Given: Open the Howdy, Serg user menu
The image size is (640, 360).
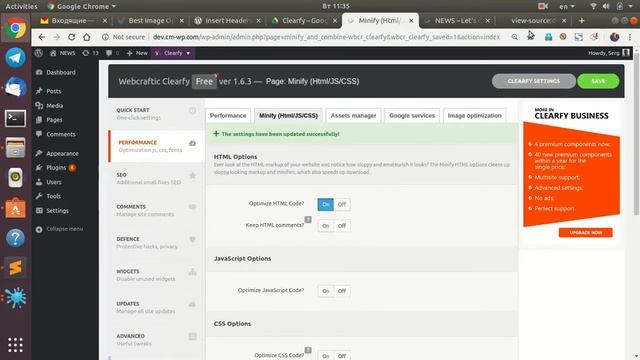Looking at the screenshot, I should 609,53.
